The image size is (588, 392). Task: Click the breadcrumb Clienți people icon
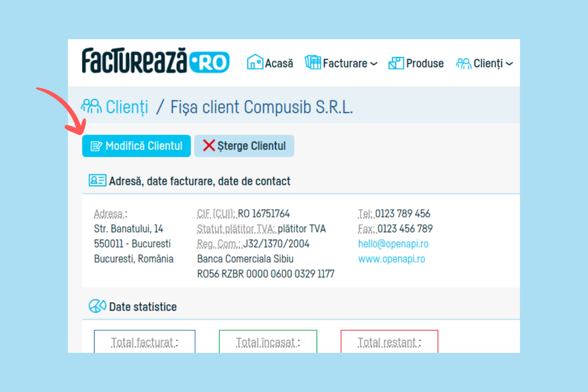[x=92, y=106]
